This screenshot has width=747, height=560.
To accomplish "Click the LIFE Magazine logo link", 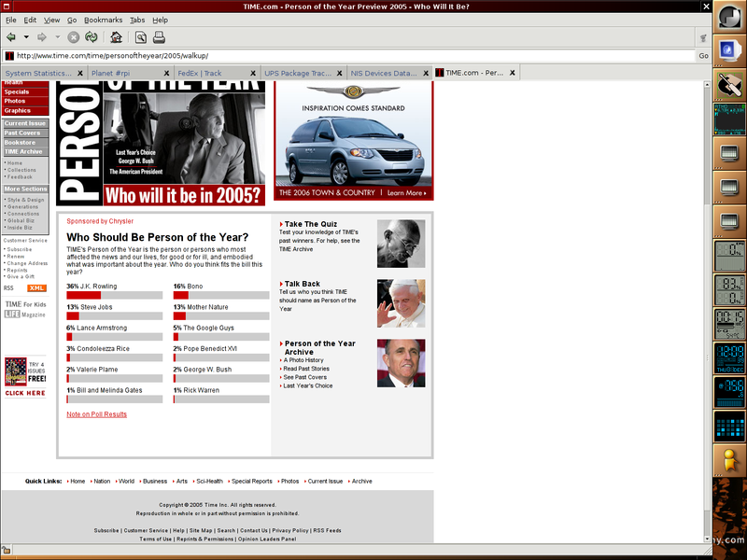I will tap(25, 315).
